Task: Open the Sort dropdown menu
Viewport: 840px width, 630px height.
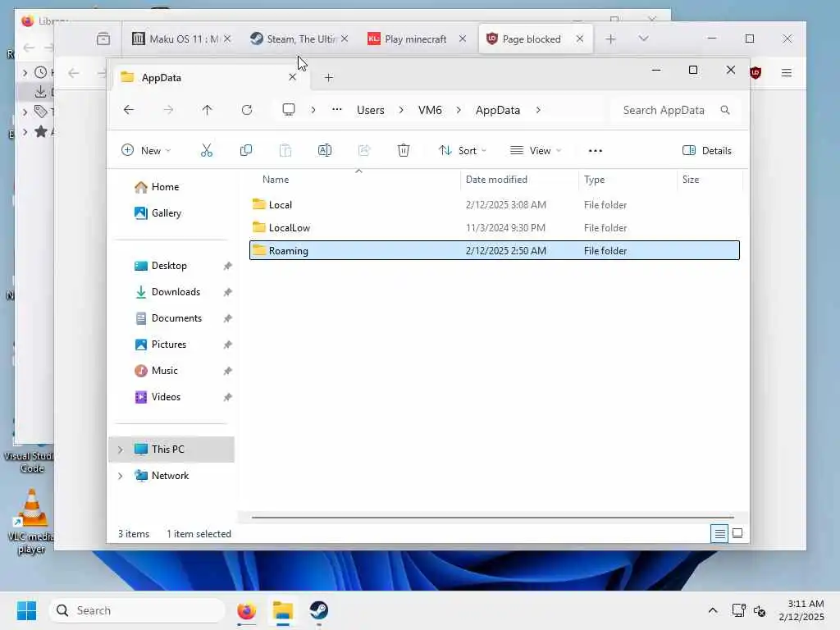Action: pos(463,151)
